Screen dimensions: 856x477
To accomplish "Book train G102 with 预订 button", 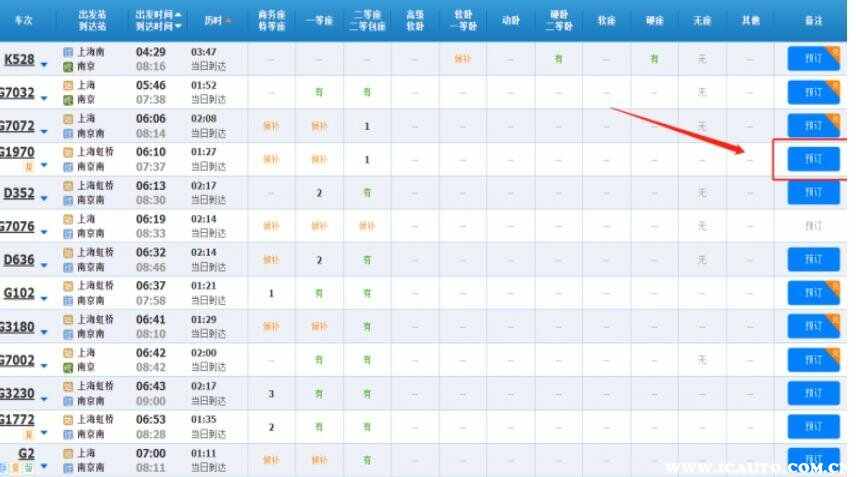I will pos(813,293).
